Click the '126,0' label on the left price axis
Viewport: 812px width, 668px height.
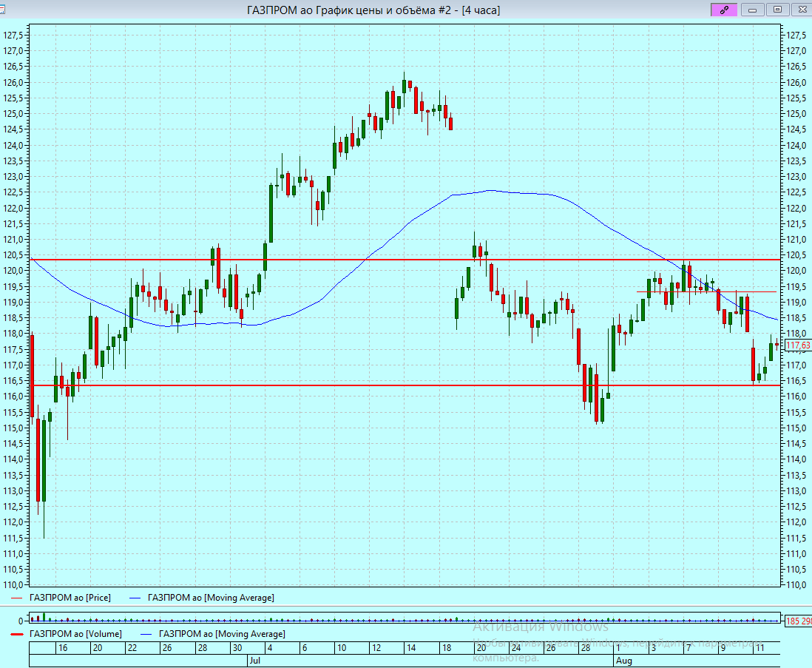point(13,82)
